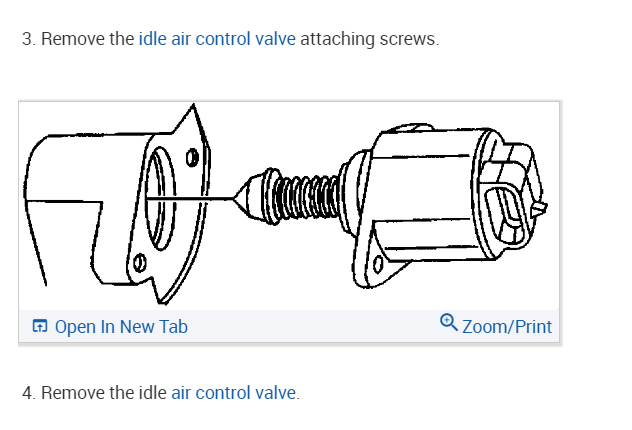Screen dimensions: 632x430
Task: Click the step 3 number label
Action: 28,40
